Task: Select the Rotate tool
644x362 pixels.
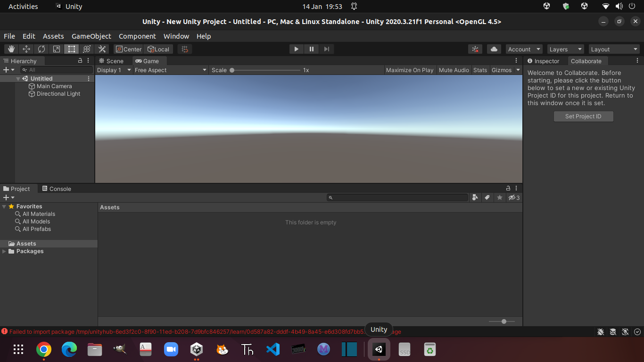Action: point(41,49)
